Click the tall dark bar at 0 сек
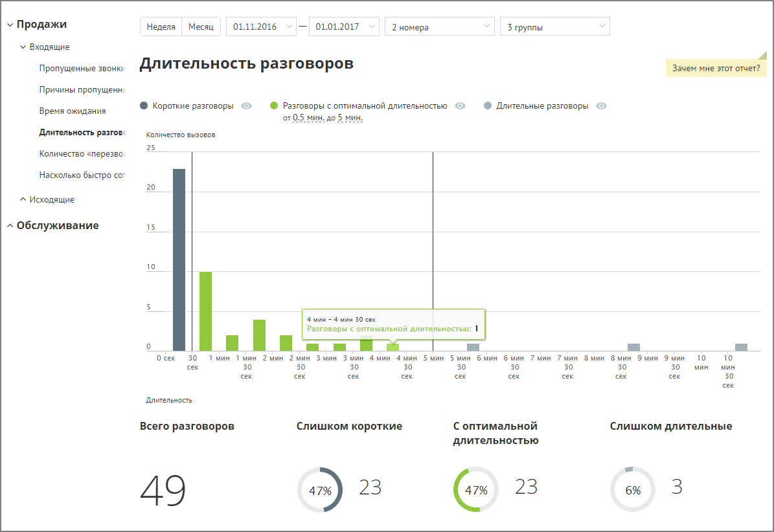This screenshot has height=532, width=774. 179,260
